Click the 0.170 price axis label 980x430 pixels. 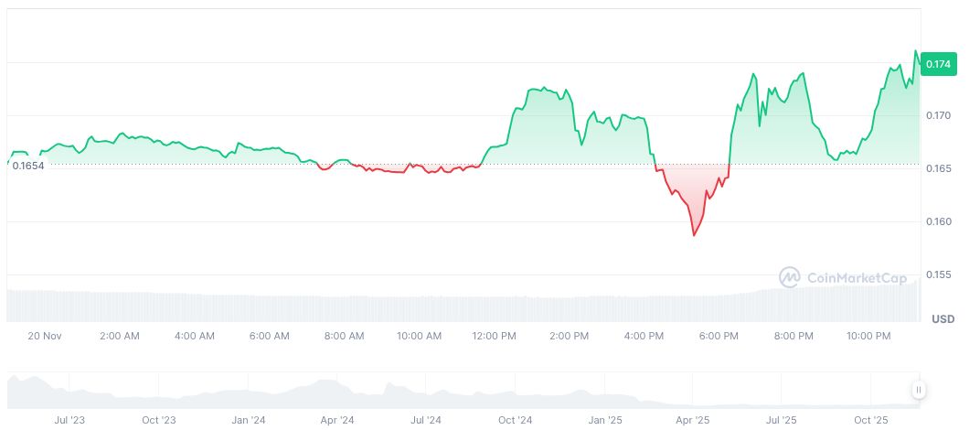[x=938, y=116]
